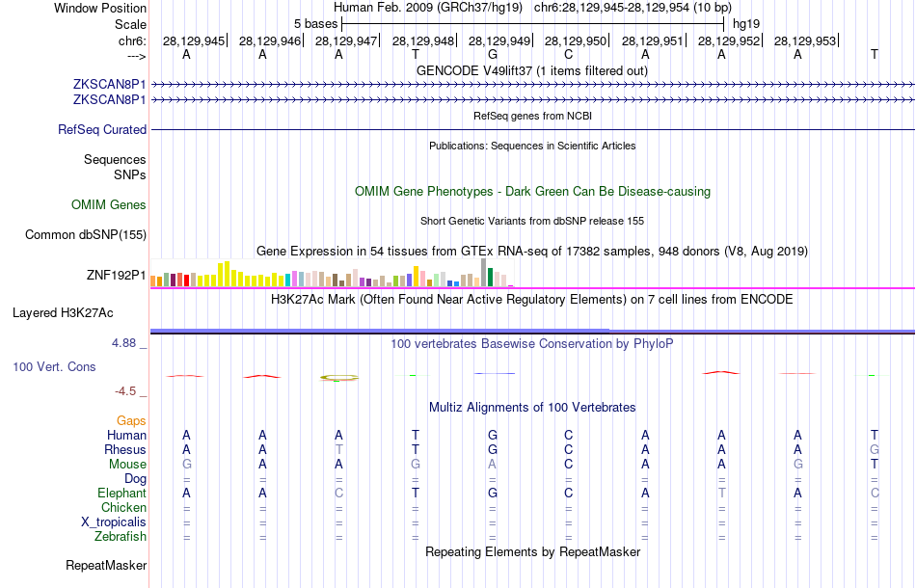Click Elephant row C base under 28,129,947

(338, 494)
